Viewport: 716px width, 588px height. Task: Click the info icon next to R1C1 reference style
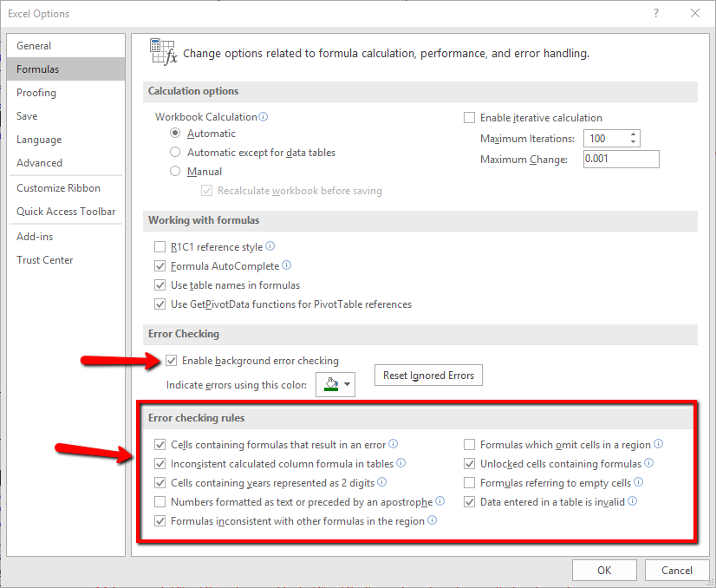270,246
